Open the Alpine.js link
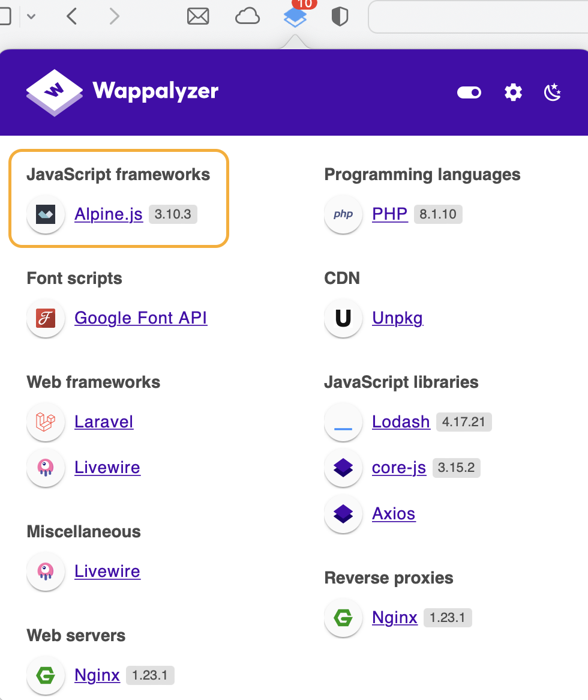The height and width of the screenshot is (700, 588). coord(109,214)
